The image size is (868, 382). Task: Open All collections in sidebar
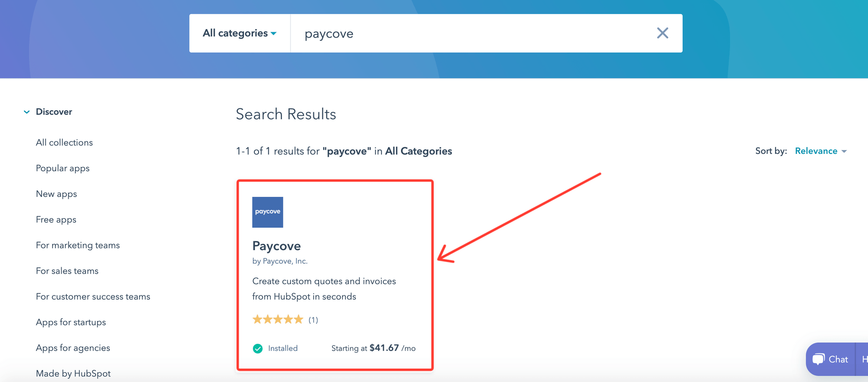64,143
